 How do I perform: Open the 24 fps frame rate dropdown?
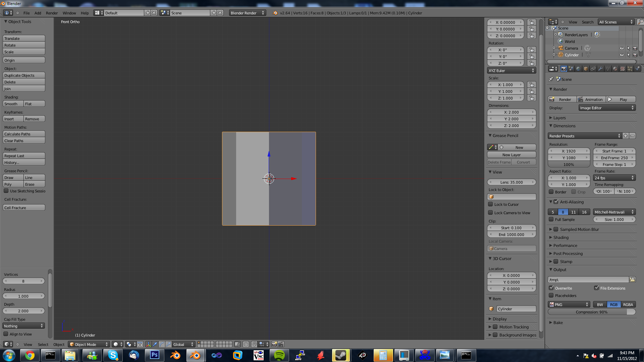pyautogui.click(x=614, y=178)
